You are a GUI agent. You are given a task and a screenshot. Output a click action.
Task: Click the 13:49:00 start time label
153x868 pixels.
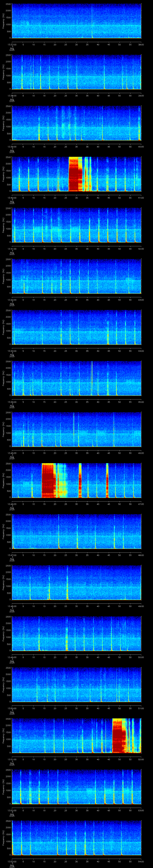[x=12, y=657]
